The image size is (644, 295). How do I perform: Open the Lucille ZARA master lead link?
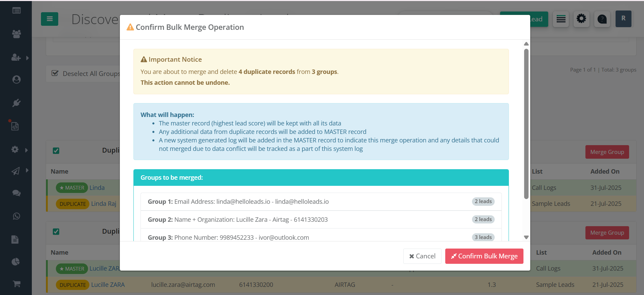tap(105, 268)
